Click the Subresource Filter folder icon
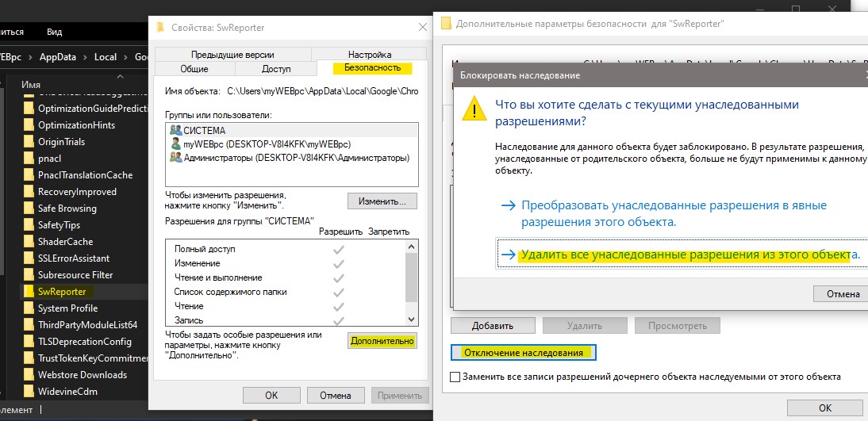 point(29,275)
